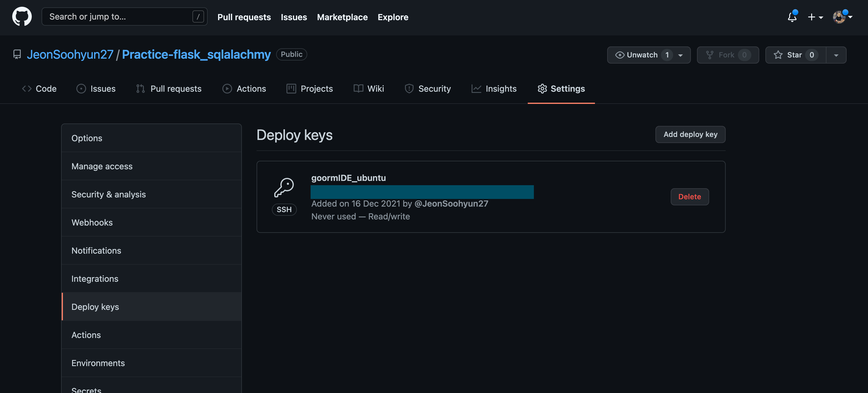This screenshot has width=868, height=393.
Task: Open the plus create-new menu
Action: pos(815,17)
